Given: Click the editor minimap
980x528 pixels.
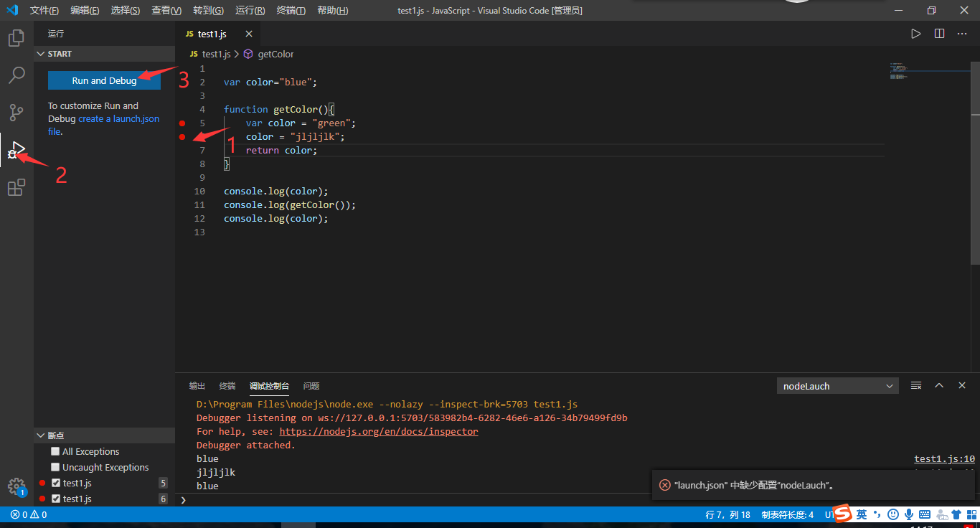Looking at the screenshot, I should pyautogui.click(x=930, y=71).
